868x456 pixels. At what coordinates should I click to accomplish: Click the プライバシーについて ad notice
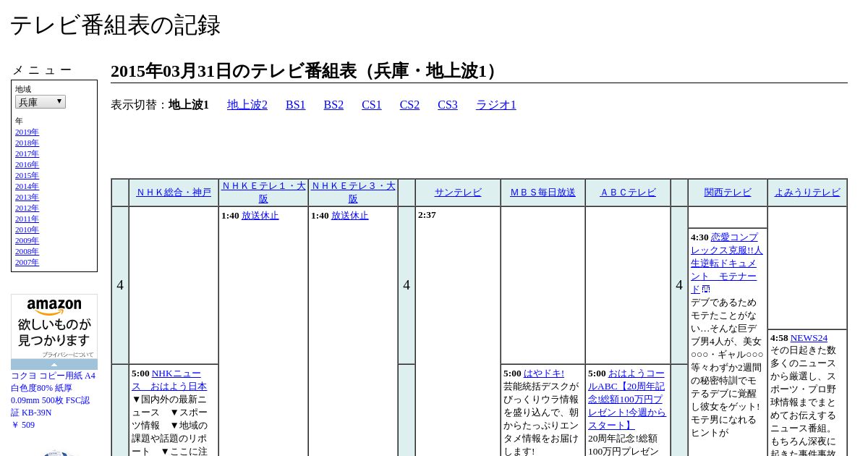point(67,355)
